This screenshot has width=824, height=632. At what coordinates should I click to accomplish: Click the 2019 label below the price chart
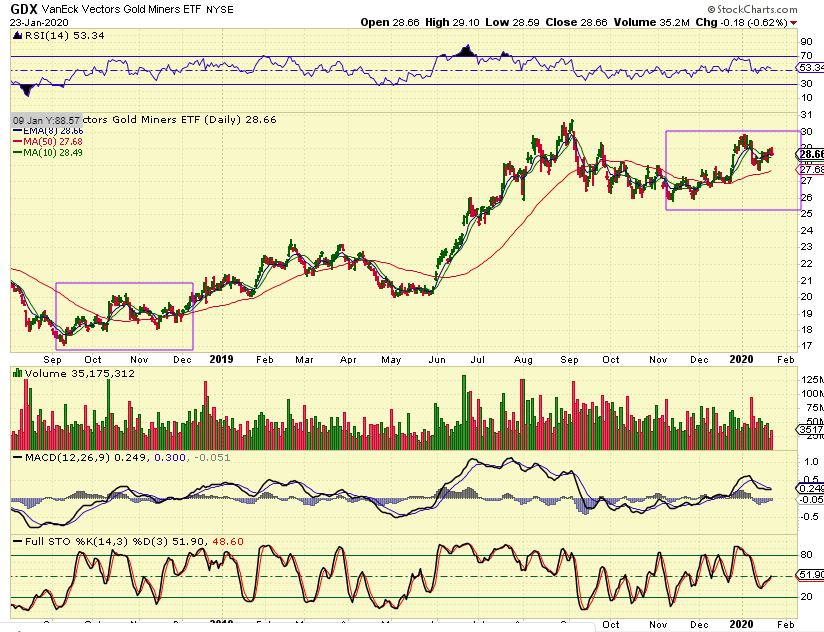(x=221, y=359)
